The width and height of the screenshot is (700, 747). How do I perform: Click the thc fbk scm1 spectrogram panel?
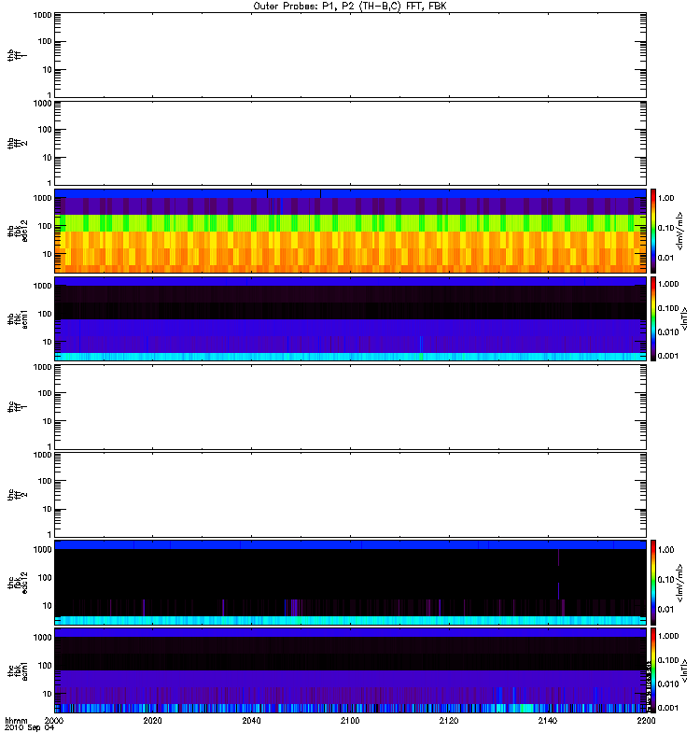[350, 670]
